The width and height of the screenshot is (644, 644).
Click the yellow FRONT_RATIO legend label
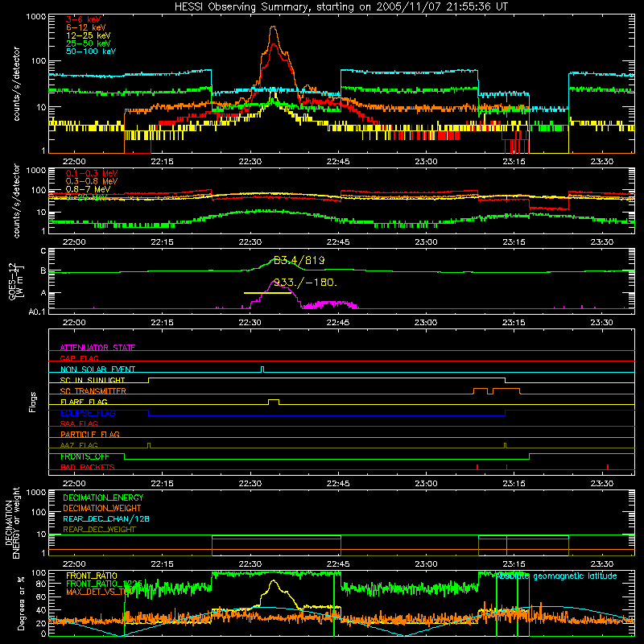click(92, 576)
